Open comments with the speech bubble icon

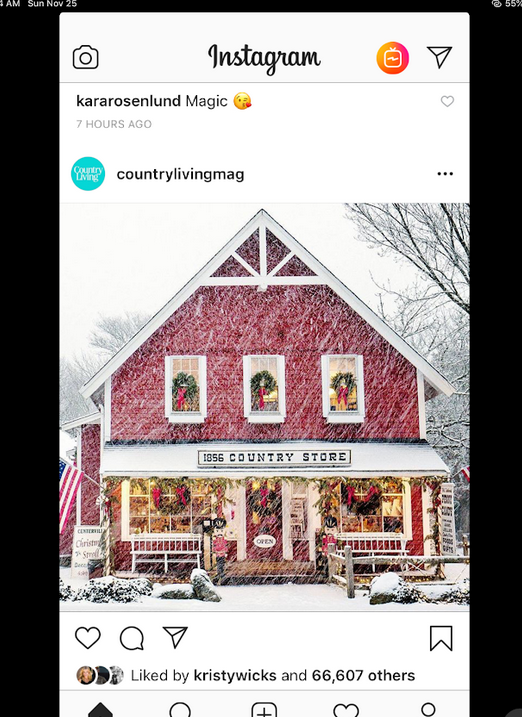coord(132,638)
